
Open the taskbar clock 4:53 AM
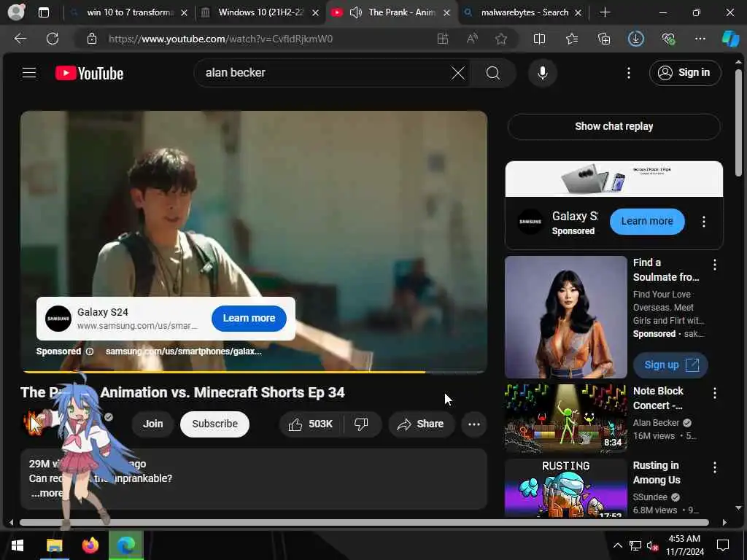pos(684,545)
